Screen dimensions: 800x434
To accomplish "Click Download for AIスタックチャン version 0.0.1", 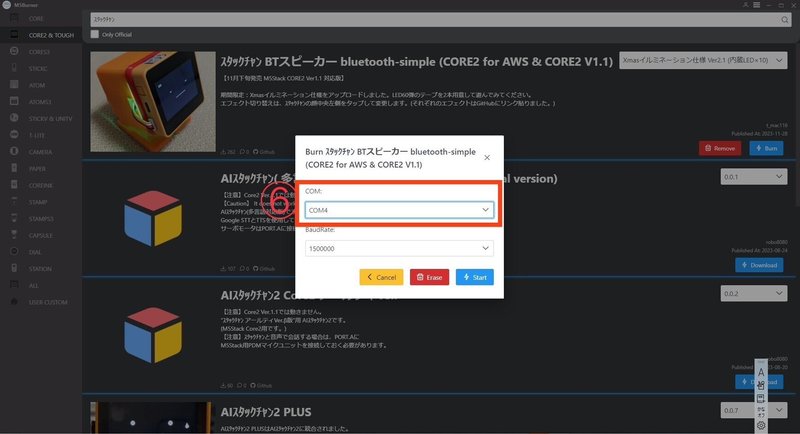I will pyautogui.click(x=759, y=265).
